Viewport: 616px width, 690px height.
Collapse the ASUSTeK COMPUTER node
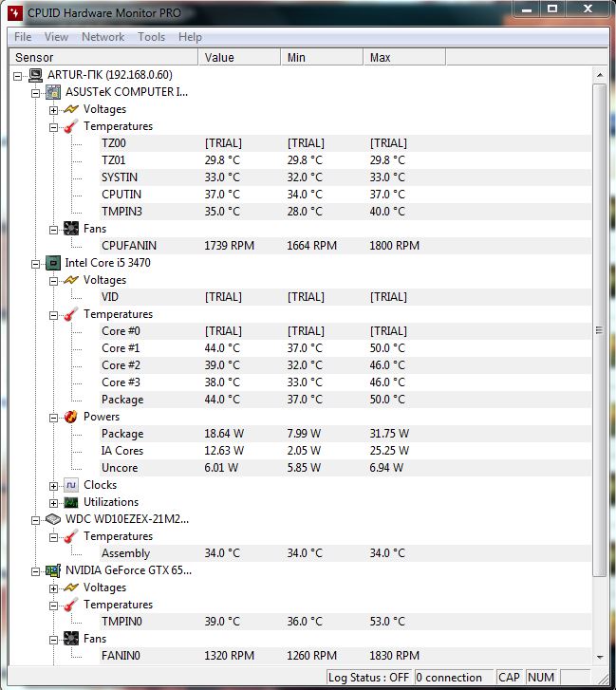tap(36, 93)
